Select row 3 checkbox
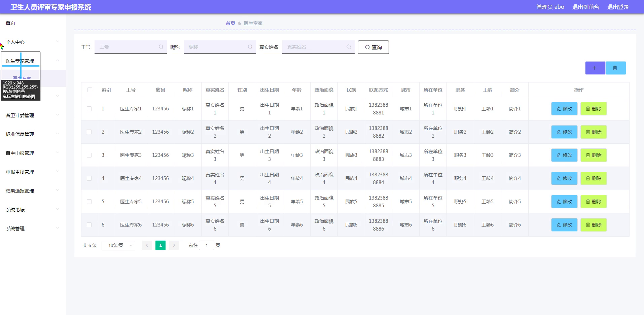This screenshot has height=315, width=644. 89,155
